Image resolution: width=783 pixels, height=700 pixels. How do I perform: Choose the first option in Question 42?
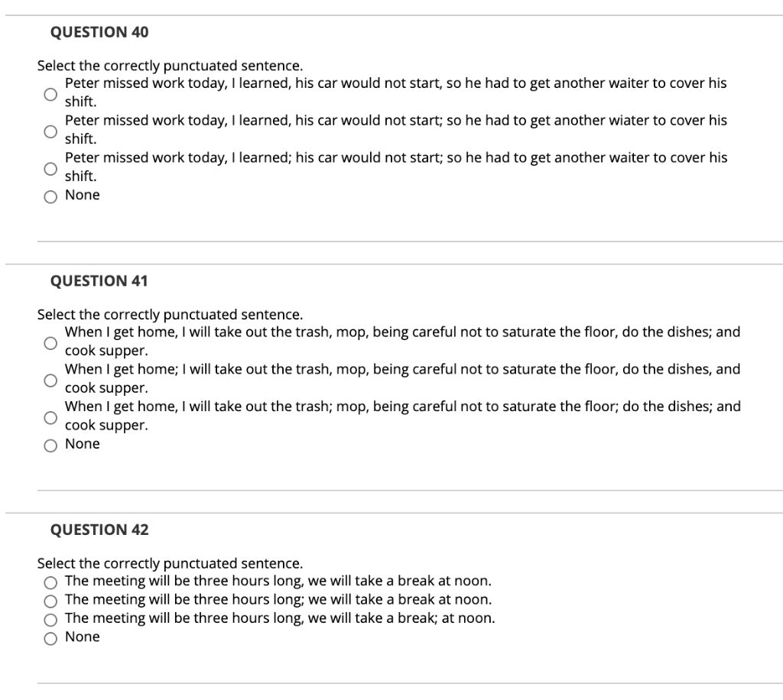50,582
